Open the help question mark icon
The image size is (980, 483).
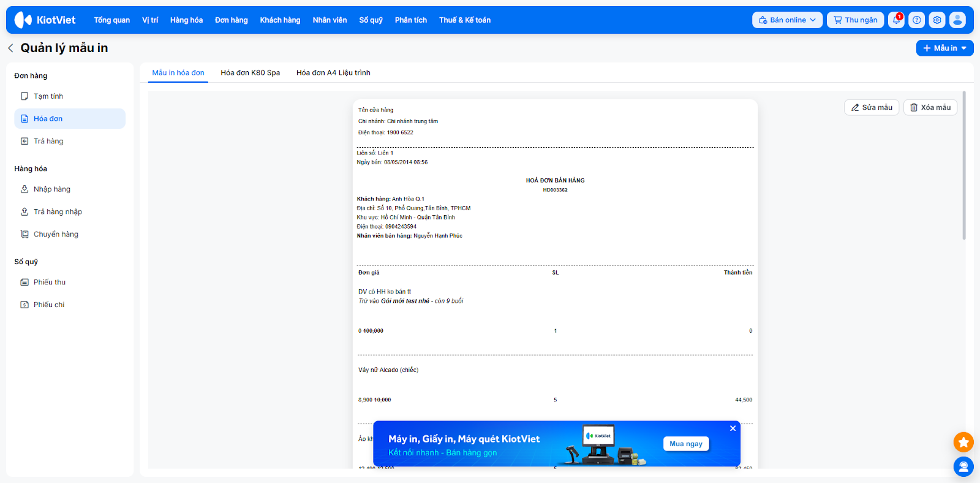917,20
